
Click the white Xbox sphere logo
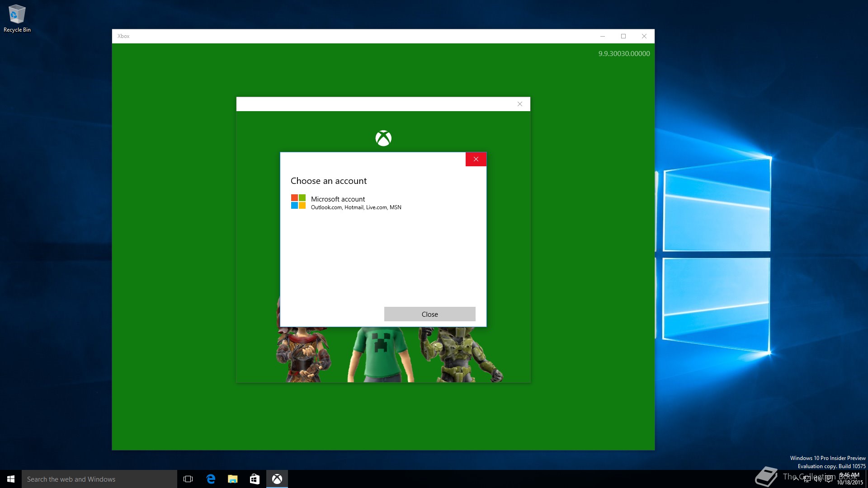[383, 138]
